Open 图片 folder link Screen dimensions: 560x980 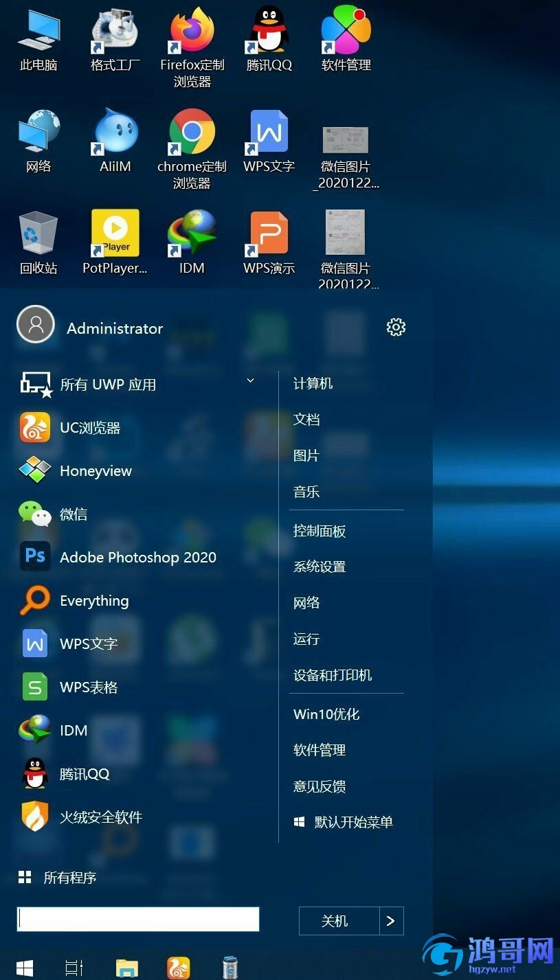(x=306, y=455)
